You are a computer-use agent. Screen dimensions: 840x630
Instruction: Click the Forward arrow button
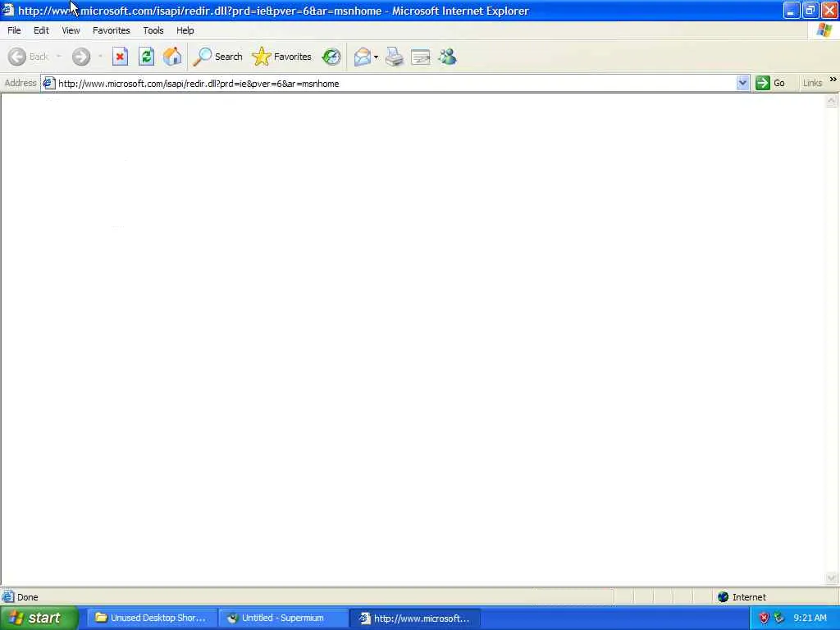coord(81,57)
